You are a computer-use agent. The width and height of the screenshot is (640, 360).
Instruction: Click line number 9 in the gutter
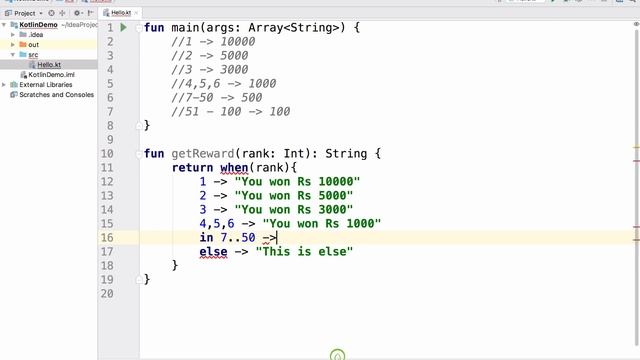click(x=110, y=140)
